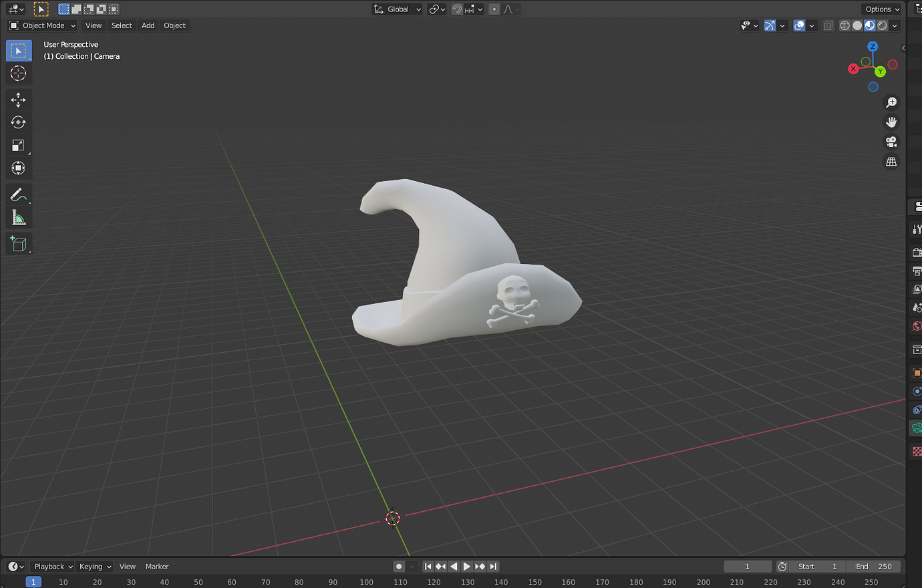Jump to previous keyframe
This screenshot has height=588, width=922.
pyautogui.click(x=441, y=567)
